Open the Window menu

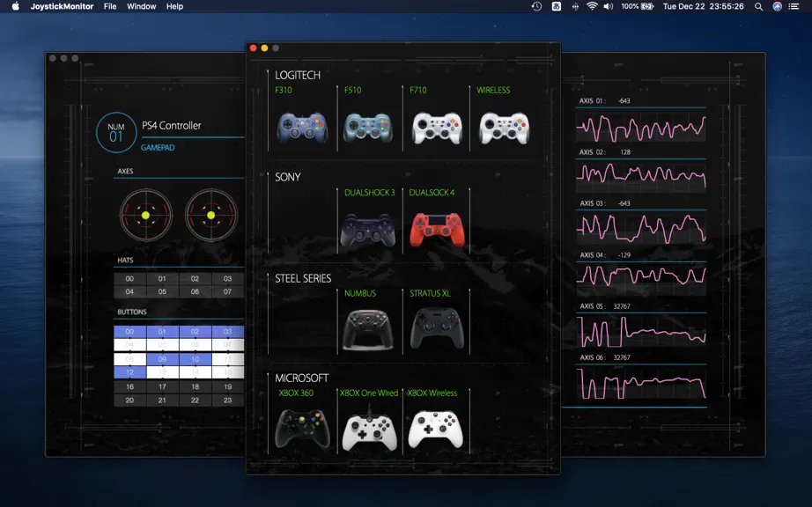142,6
